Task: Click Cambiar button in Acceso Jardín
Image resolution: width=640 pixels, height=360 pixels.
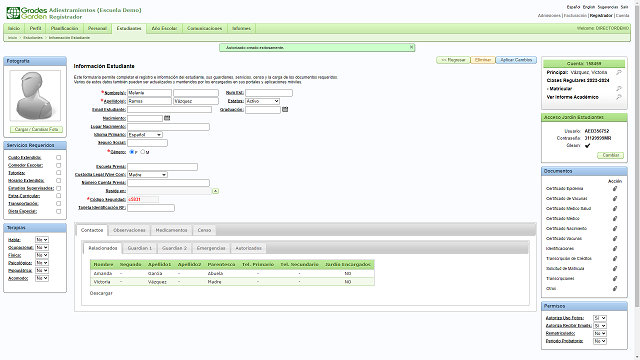Action: point(611,155)
